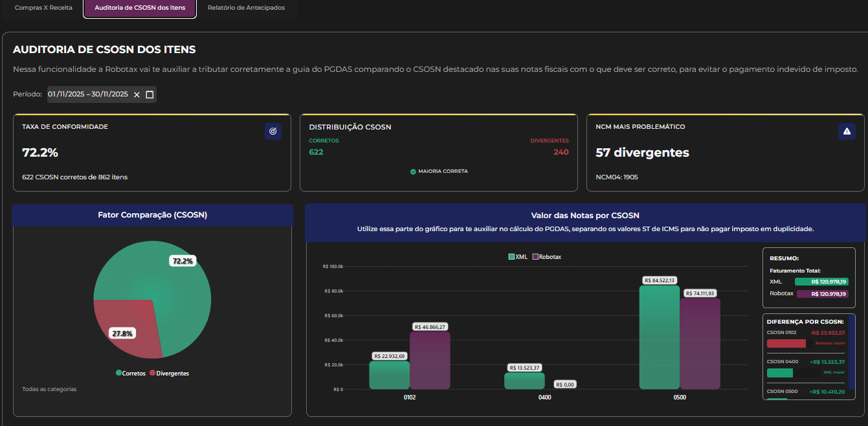This screenshot has height=426, width=868.
Task: Clear the Período date range with X
Action: coord(137,95)
